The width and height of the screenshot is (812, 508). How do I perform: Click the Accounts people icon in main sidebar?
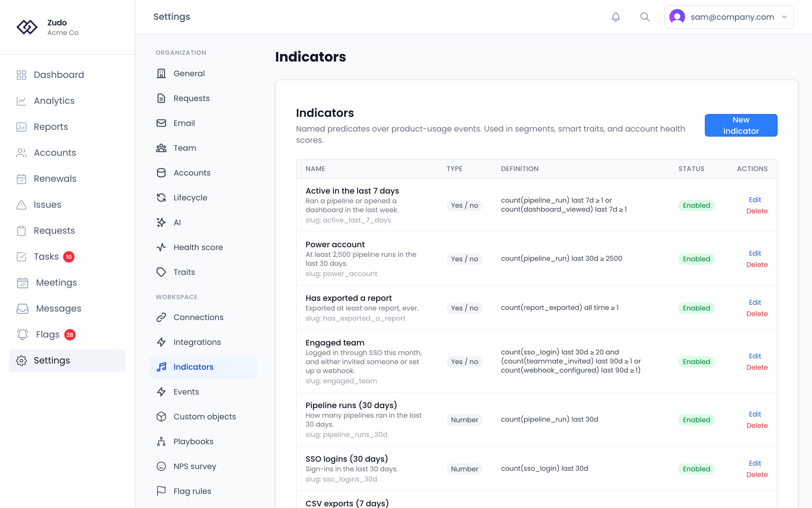pyautogui.click(x=21, y=153)
